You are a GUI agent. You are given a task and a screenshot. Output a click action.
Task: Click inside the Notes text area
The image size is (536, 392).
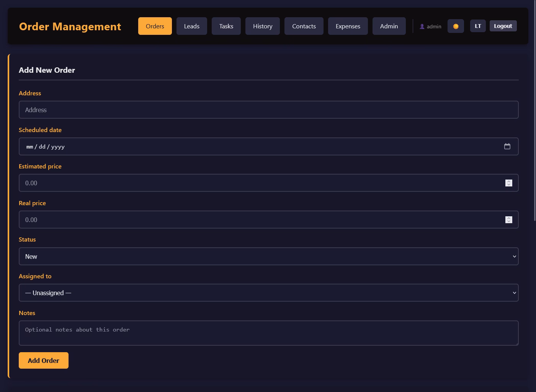(269, 333)
